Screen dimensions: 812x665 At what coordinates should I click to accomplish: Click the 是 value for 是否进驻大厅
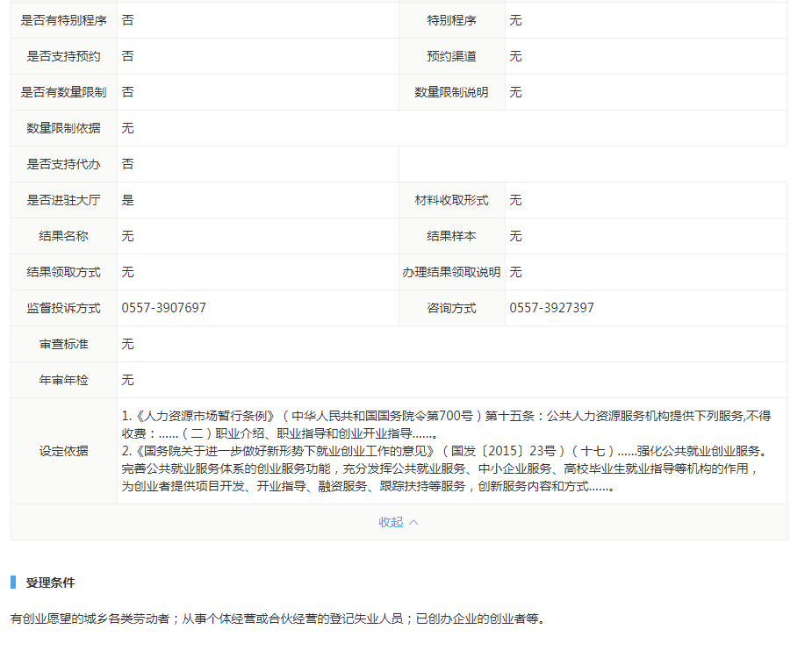[128, 200]
